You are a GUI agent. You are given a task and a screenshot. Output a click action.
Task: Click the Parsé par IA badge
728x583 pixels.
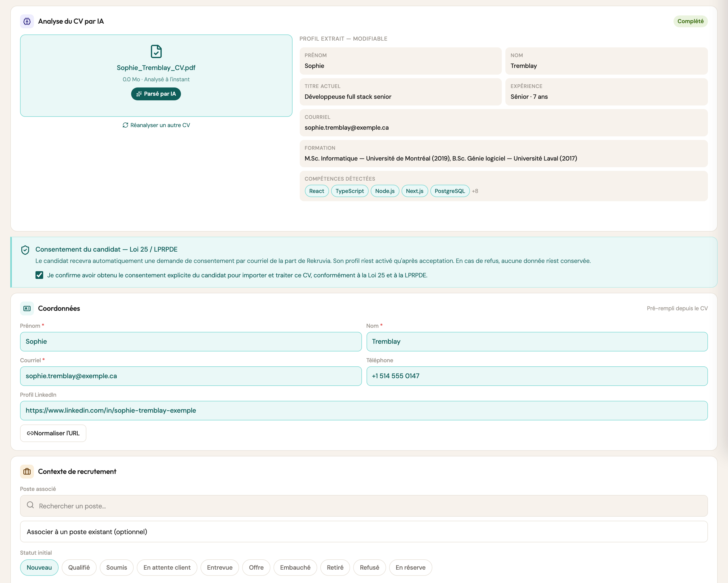[156, 94]
